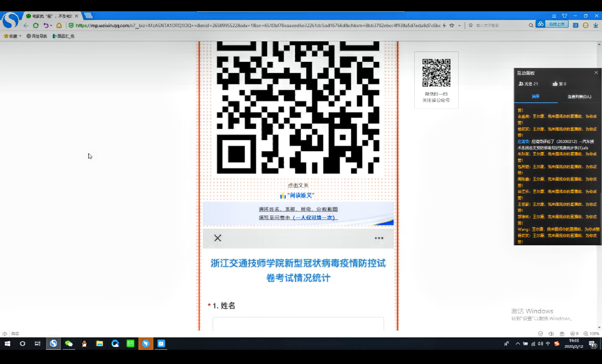Image resolution: width=602 pixels, height=364 pixels.
Task: Open WeChat from the taskbar
Action: tap(69, 344)
